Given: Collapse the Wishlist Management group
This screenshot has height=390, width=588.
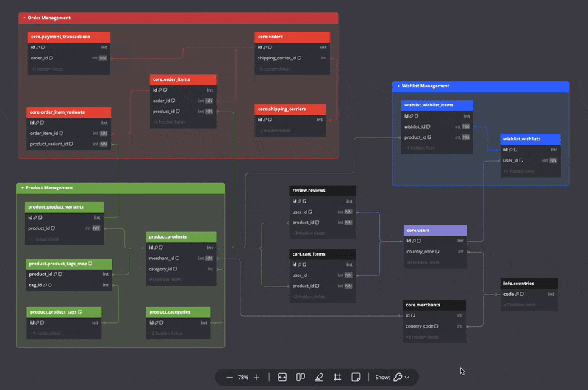Looking at the screenshot, I should coord(398,86).
